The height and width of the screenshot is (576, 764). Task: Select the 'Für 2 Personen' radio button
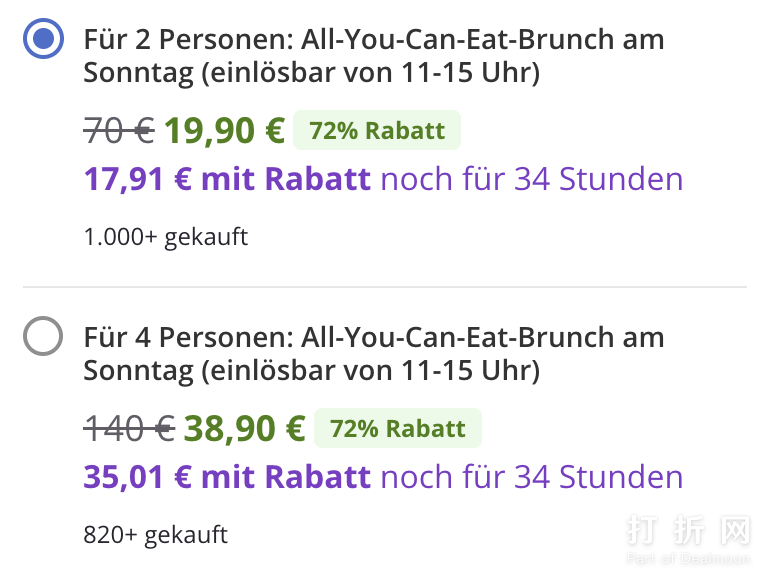click(x=42, y=40)
